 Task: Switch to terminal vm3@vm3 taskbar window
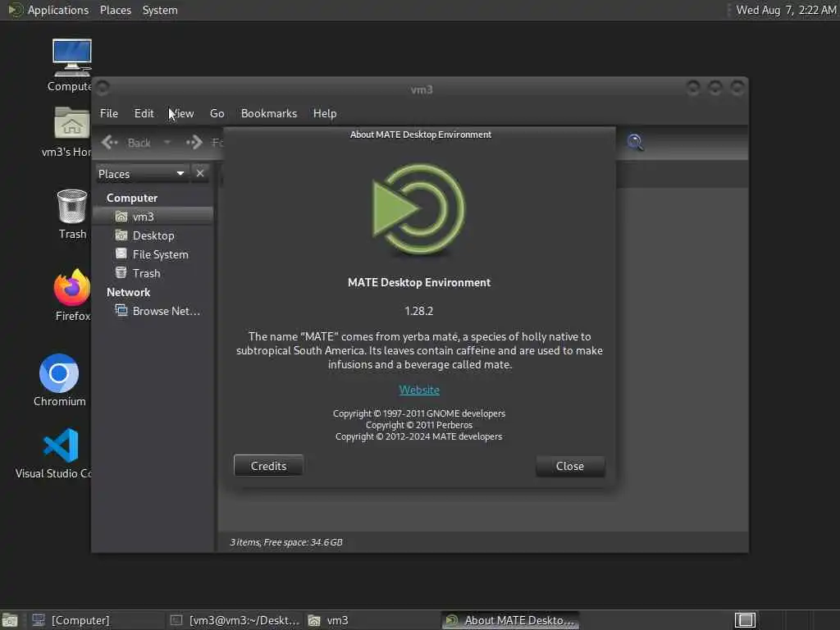(x=235, y=620)
